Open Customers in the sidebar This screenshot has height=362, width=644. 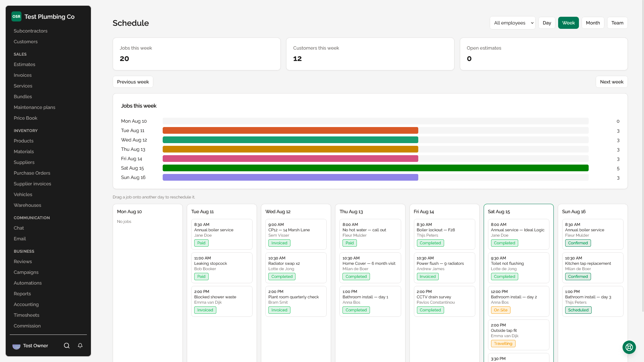25,42
